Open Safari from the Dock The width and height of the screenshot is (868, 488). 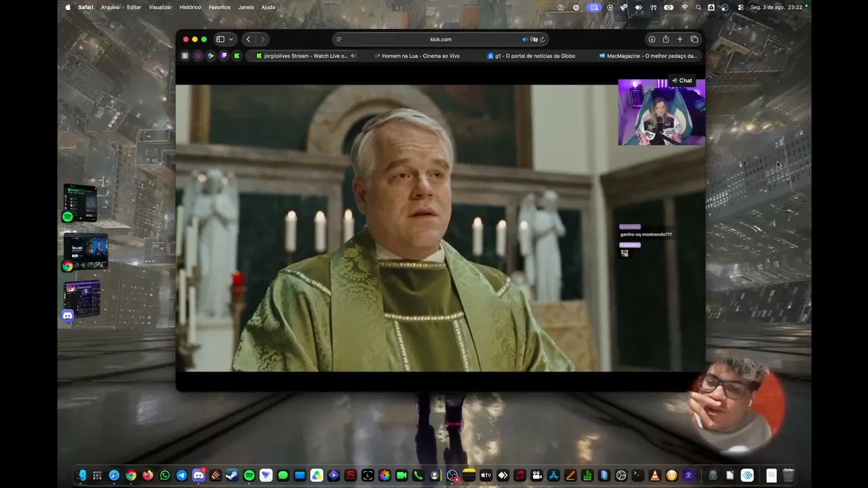coord(114,476)
